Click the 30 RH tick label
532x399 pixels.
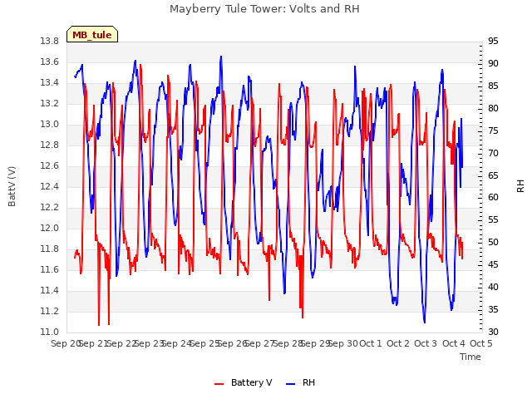tap(493, 332)
